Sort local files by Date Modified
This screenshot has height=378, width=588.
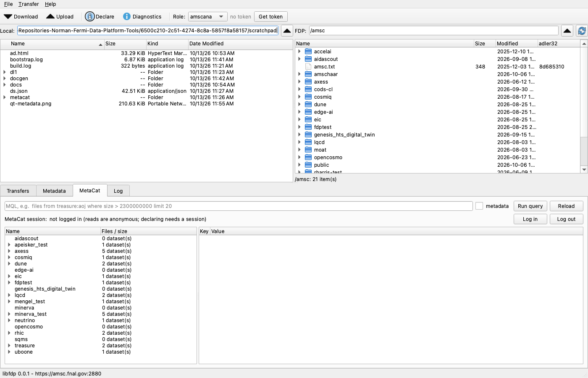click(x=240, y=44)
